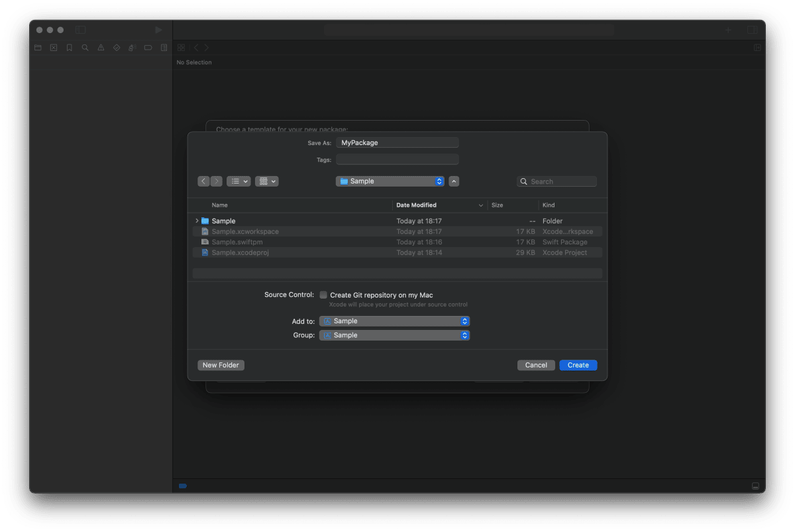Open the Group Sample dropdown

click(395, 335)
